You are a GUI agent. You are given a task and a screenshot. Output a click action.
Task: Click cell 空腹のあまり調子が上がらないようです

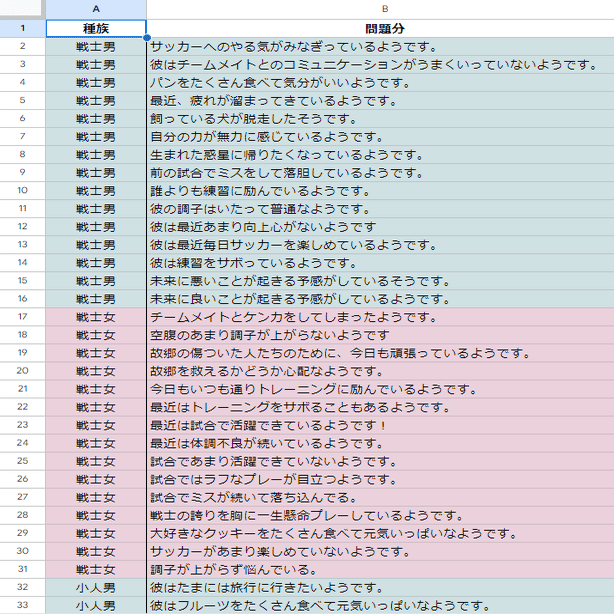click(380, 335)
